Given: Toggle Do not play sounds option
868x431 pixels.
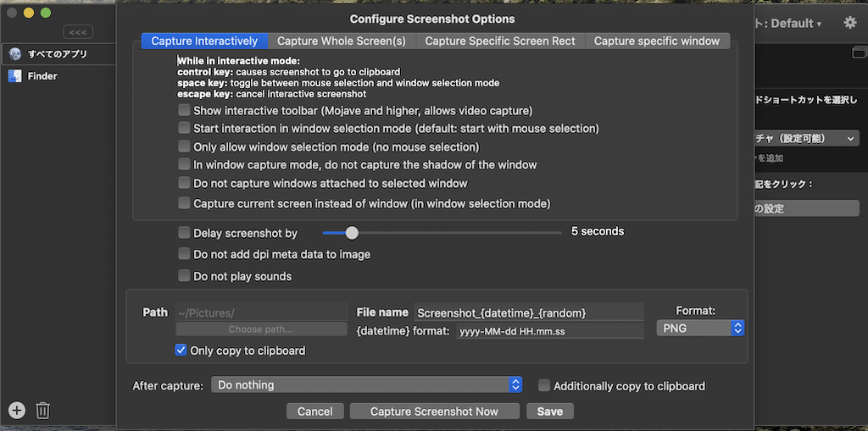Looking at the screenshot, I should point(184,276).
